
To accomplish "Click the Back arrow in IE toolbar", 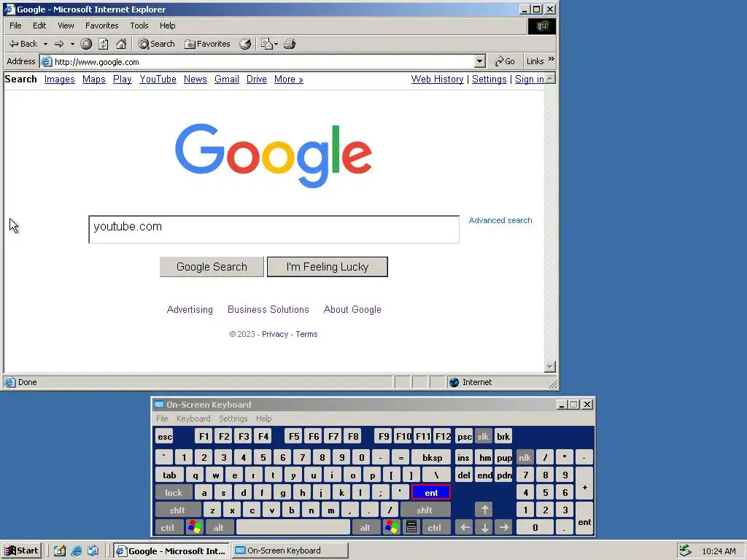I will click(x=23, y=44).
